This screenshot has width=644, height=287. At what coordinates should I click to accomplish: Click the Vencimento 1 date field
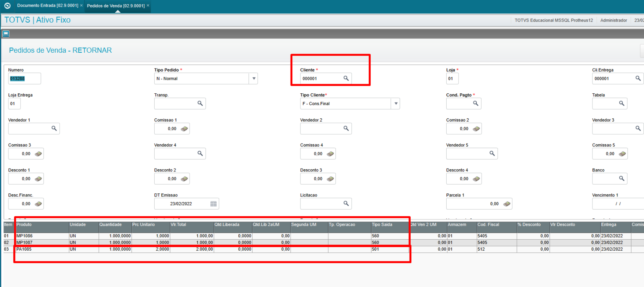coord(618,204)
